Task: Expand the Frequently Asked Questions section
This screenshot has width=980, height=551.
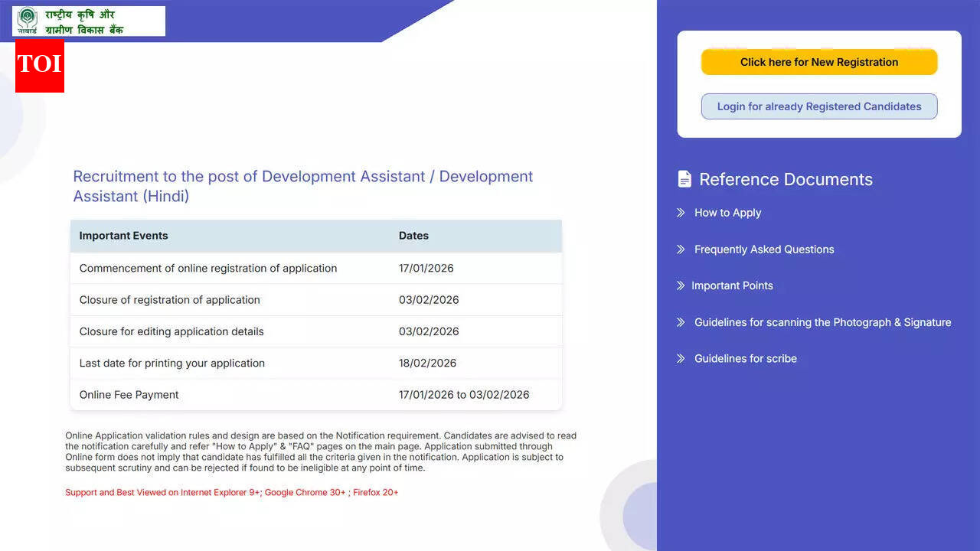Action: pyautogui.click(x=763, y=249)
